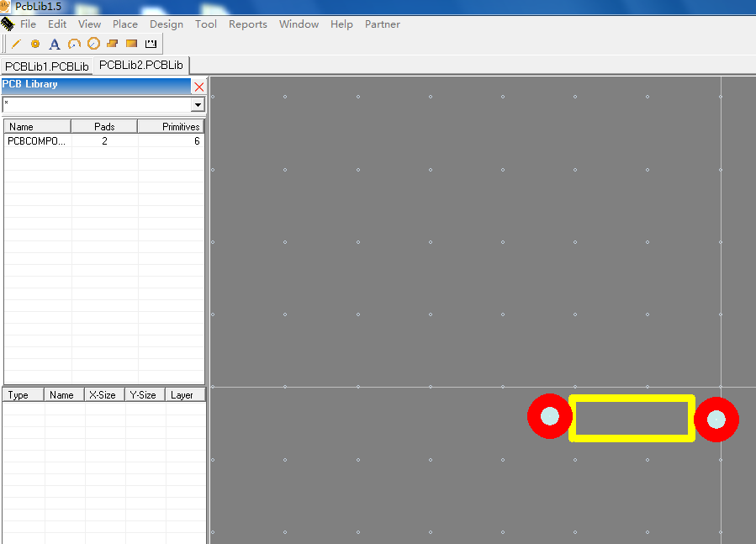Select the Measure ruler tool
The width and height of the screenshot is (756, 544).
(151, 44)
